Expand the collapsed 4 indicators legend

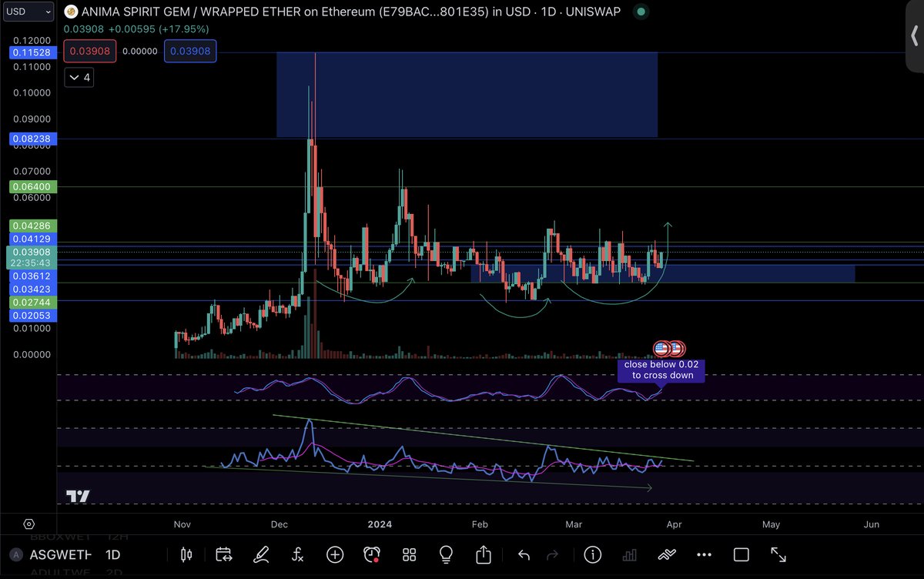(x=79, y=77)
